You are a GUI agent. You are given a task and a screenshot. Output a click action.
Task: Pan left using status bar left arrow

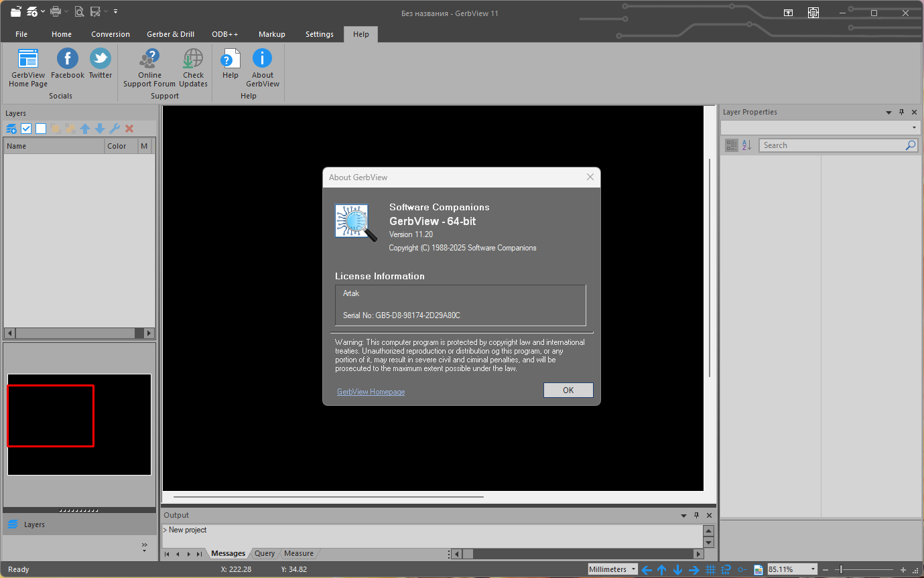647,570
